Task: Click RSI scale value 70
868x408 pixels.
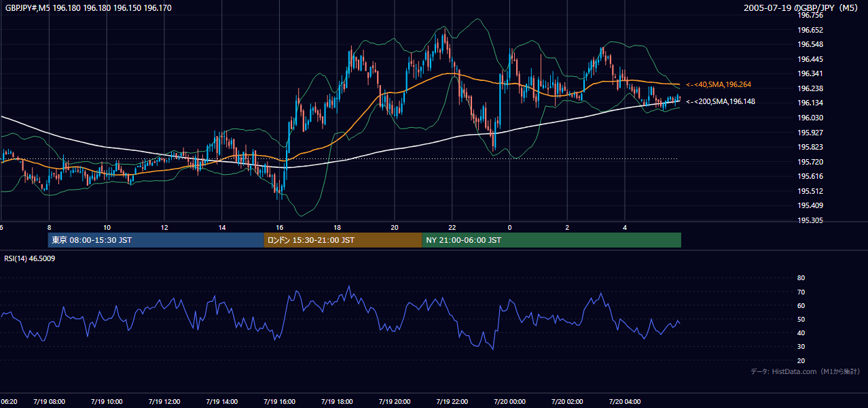Action: tap(801, 292)
